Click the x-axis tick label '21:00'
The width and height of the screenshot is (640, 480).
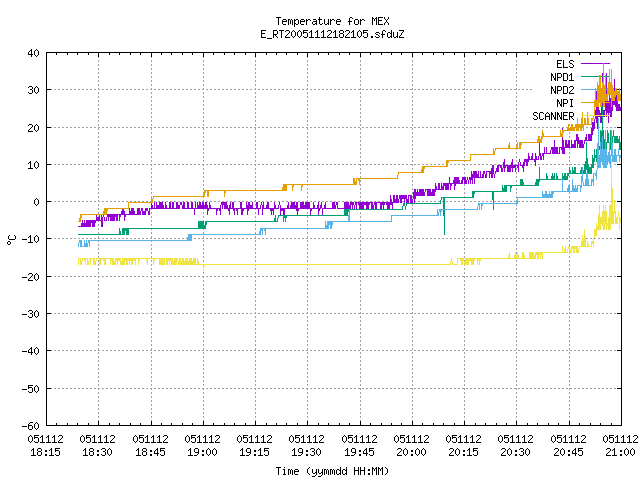tap(620, 452)
